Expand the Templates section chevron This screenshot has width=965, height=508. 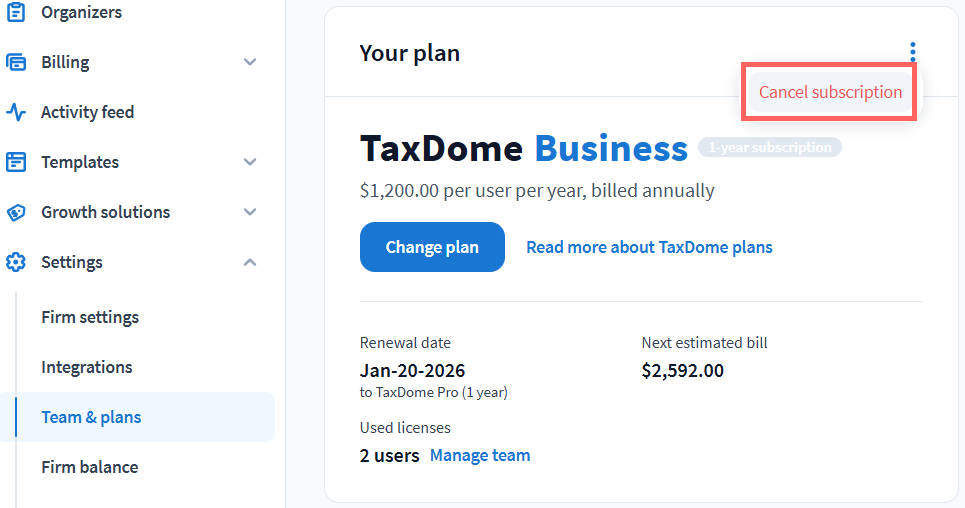pyautogui.click(x=250, y=162)
